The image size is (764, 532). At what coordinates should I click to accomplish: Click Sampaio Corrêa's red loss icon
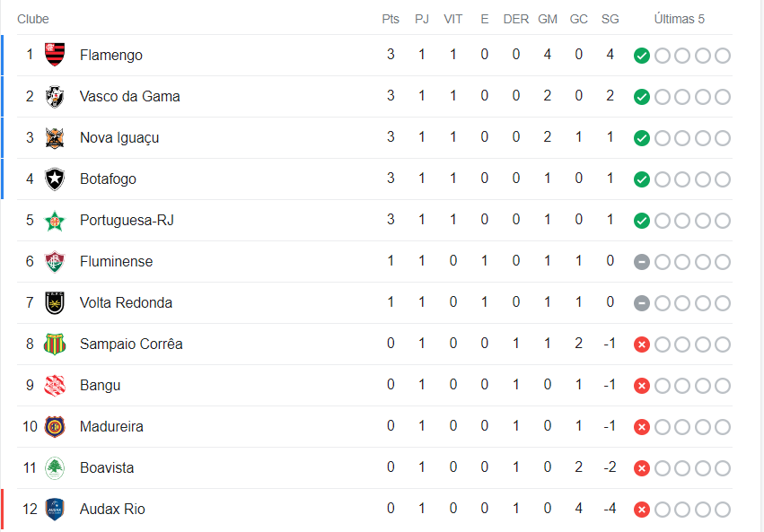(641, 344)
